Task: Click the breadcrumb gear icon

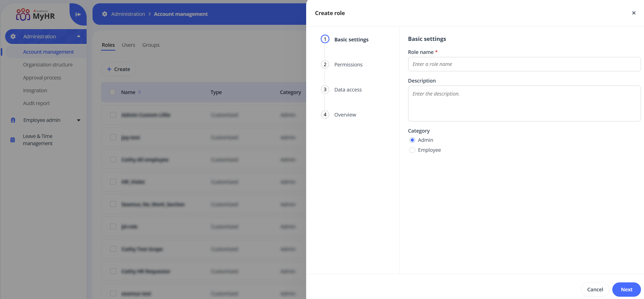Action: coord(105,14)
